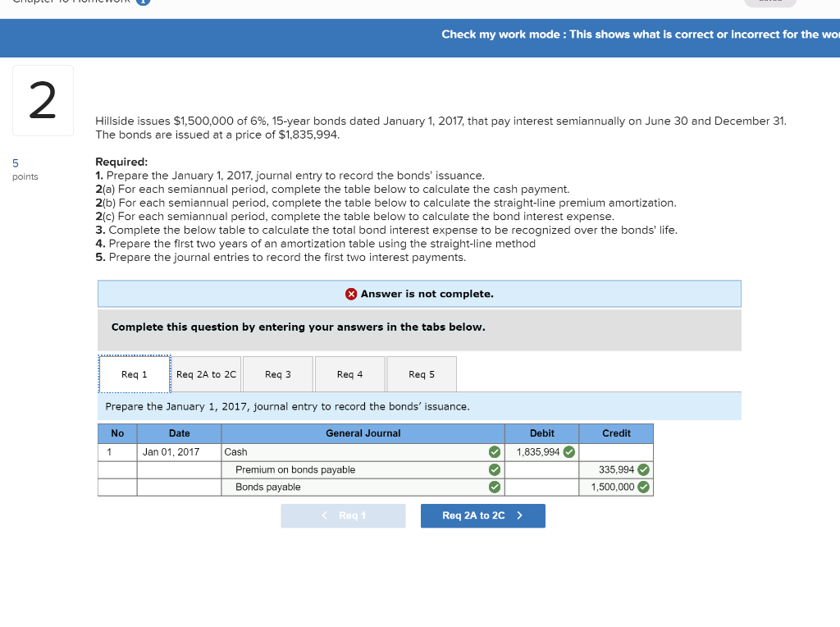The image size is (840, 627).
Task: Click the Jan 01, 2017 date cell
Action: [179, 452]
